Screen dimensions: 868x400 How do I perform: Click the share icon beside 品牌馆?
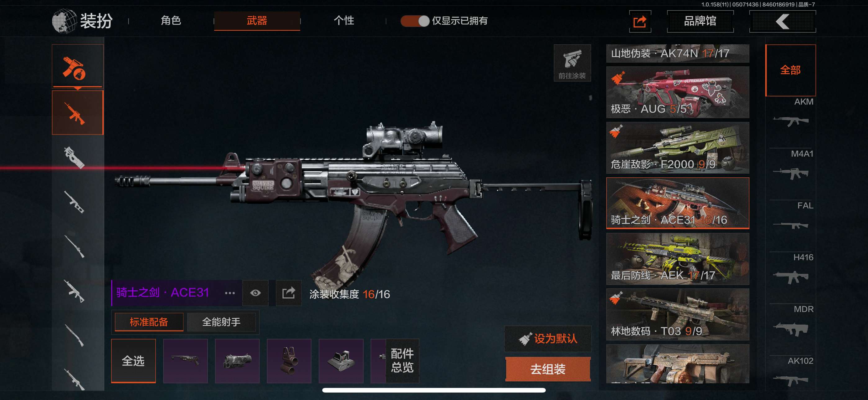[640, 21]
